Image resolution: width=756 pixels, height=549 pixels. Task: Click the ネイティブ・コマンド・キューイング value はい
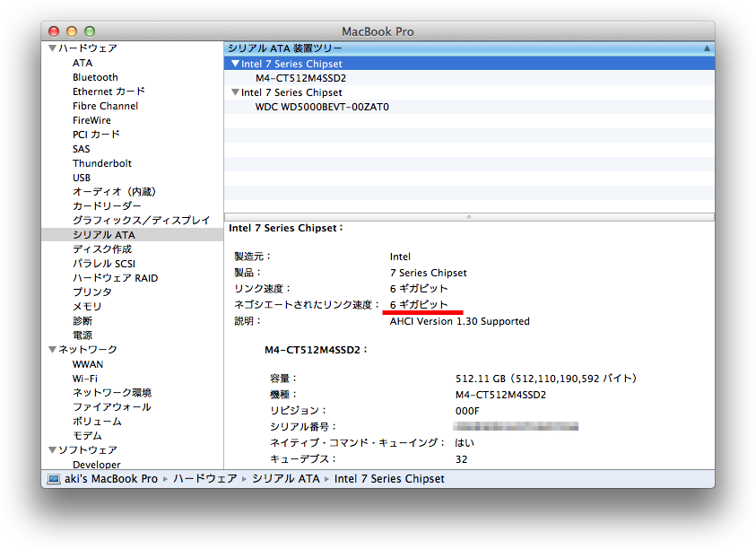(465, 443)
